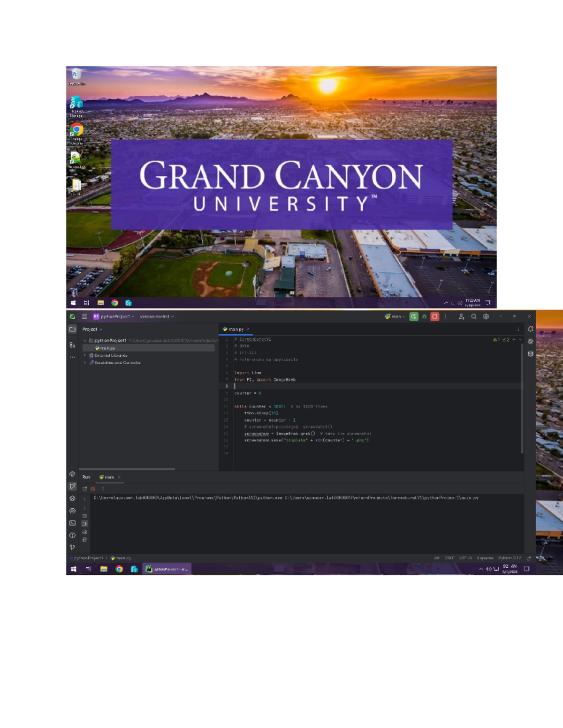The height and width of the screenshot is (728, 563).
Task: Open the Terminal tool window icon
Action: pyautogui.click(x=72, y=524)
